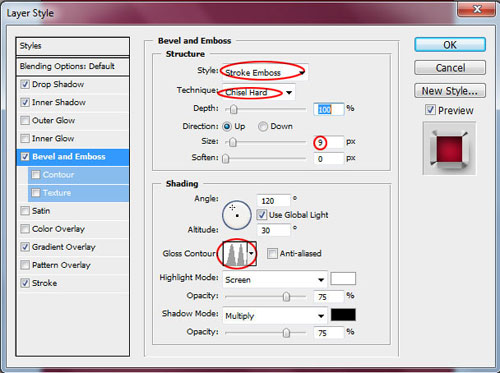Enable the Pattern Overlay checkbox
This screenshot has height=373, width=500.
tap(25, 265)
